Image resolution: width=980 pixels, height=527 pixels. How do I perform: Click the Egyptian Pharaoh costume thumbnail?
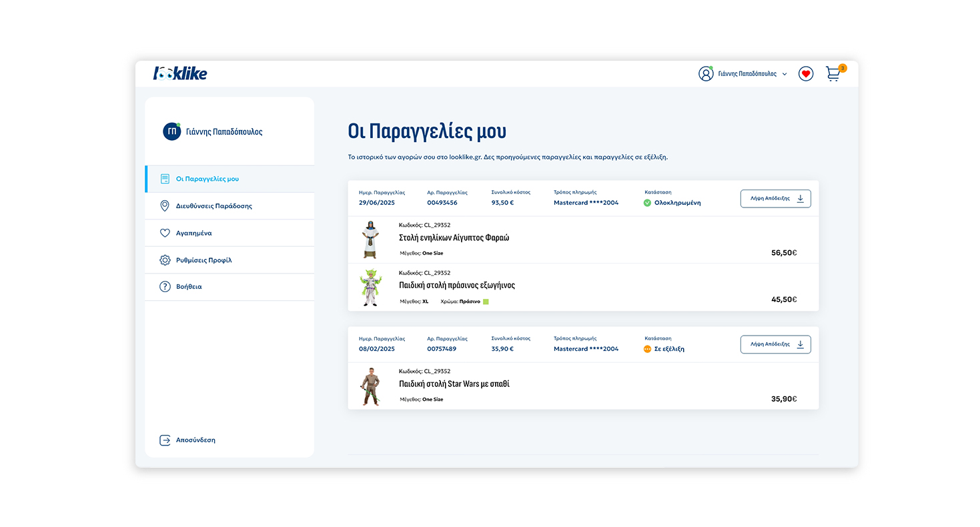370,239
